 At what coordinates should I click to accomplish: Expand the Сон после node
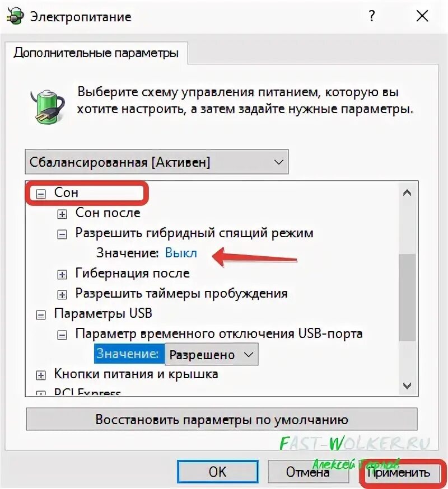pyautogui.click(x=62, y=214)
